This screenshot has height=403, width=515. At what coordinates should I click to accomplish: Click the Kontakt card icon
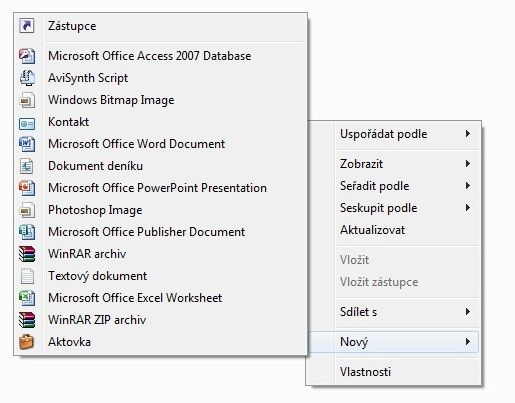point(27,124)
